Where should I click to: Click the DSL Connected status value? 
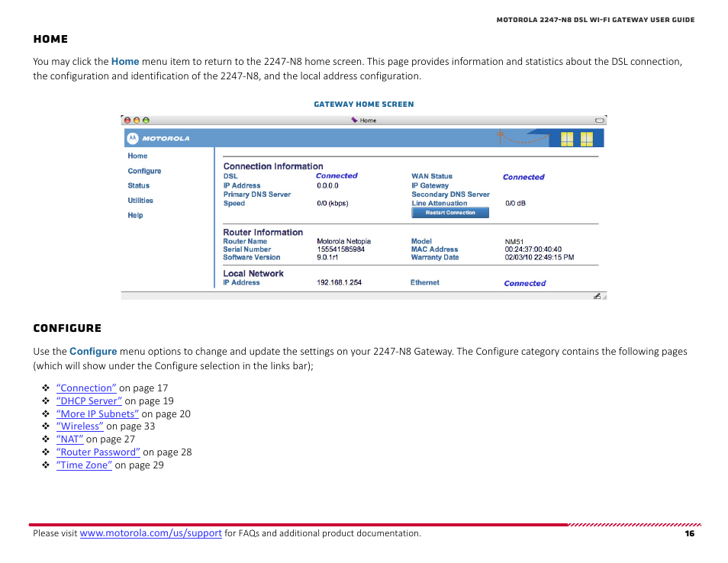pos(337,175)
